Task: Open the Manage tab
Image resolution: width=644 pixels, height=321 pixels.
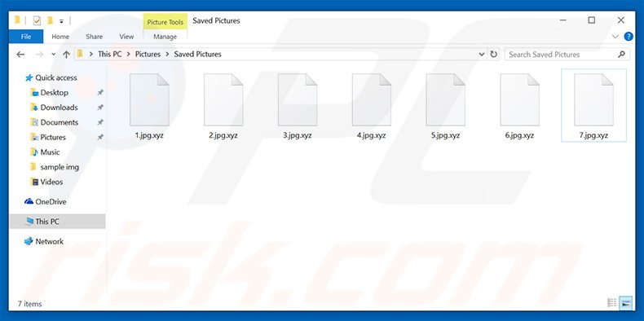Action: [x=165, y=37]
